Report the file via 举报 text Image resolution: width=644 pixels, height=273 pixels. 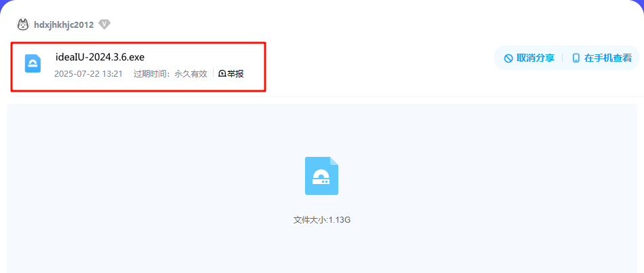click(235, 74)
